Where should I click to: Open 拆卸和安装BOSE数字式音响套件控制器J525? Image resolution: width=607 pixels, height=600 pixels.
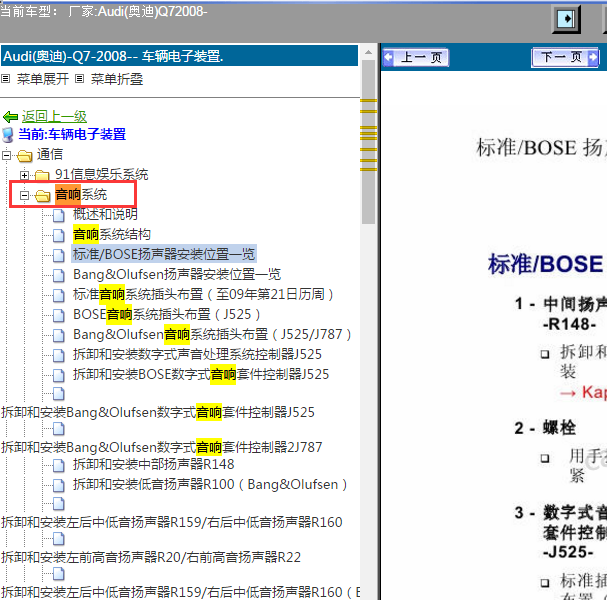pos(201,374)
